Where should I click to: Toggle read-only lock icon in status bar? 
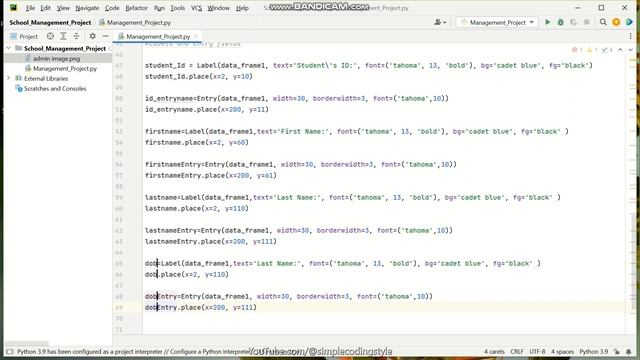pyautogui.click(x=617, y=351)
